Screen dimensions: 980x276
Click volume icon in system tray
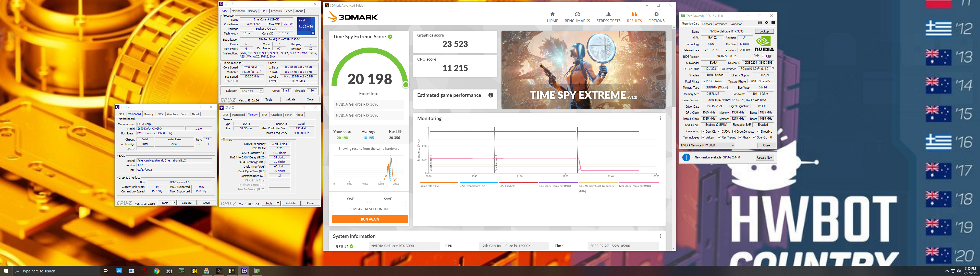click(x=959, y=271)
